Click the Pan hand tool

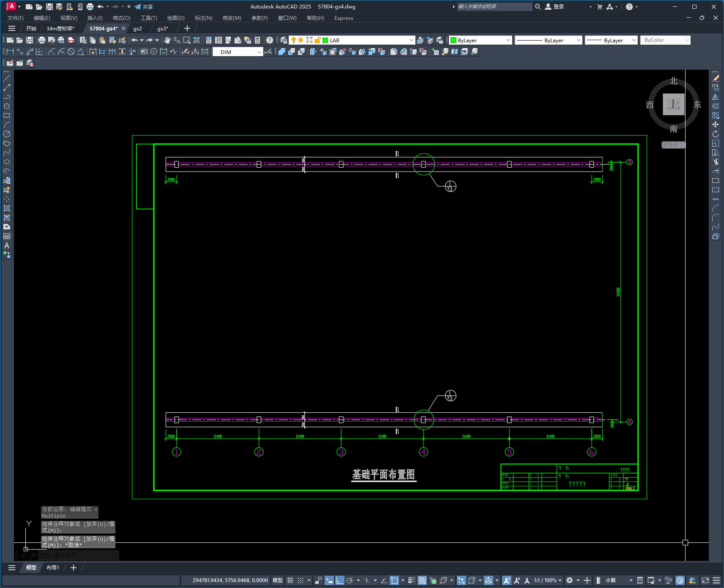[167, 40]
